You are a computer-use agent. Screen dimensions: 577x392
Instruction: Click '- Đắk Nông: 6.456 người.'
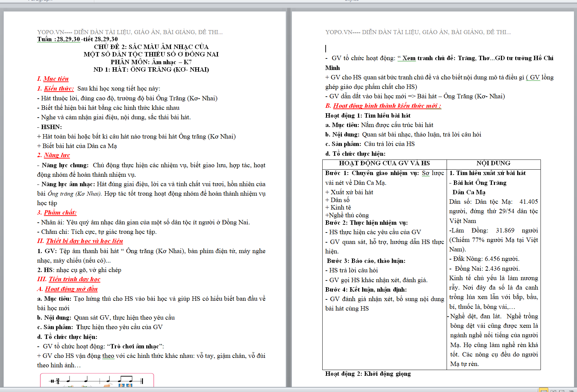click(x=484, y=259)
